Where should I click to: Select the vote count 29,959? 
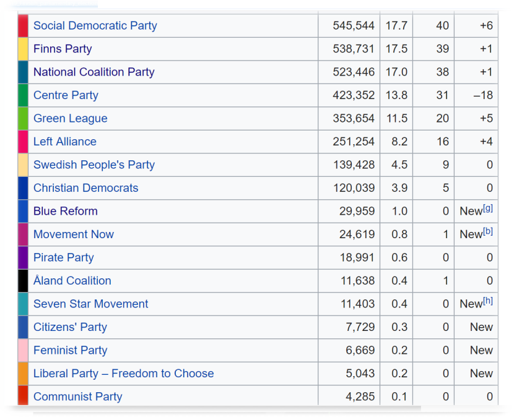pos(357,211)
